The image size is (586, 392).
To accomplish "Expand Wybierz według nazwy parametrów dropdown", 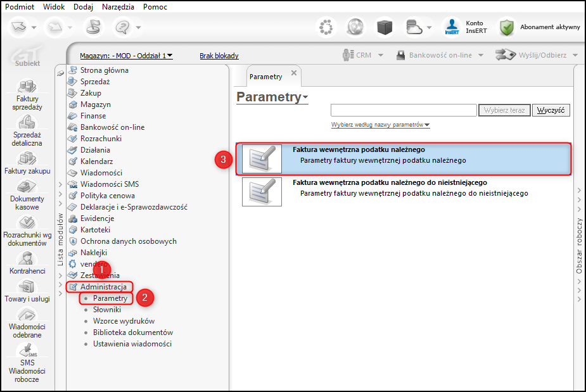I will point(380,125).
